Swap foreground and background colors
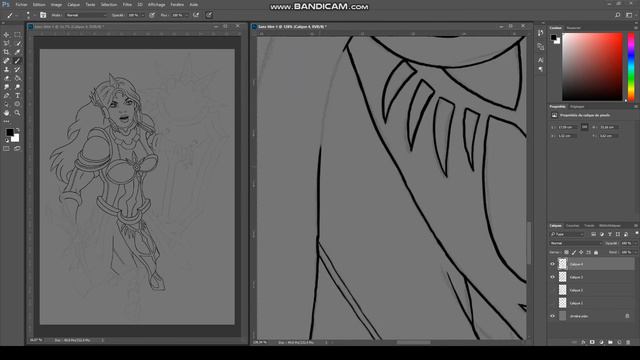 (x=18, y=130)
